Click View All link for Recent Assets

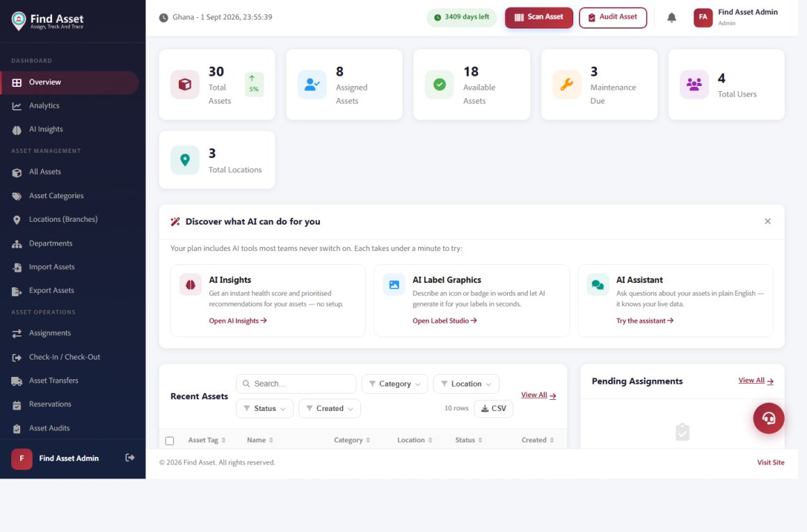pyautogui.click(x=538, y=395)
